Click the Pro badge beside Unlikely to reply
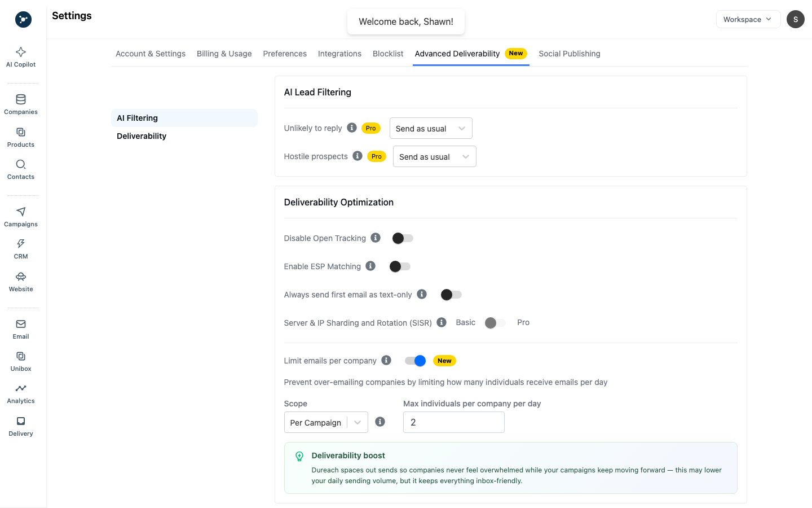Viewport: 812px width, 508px height. coord(371,128)
